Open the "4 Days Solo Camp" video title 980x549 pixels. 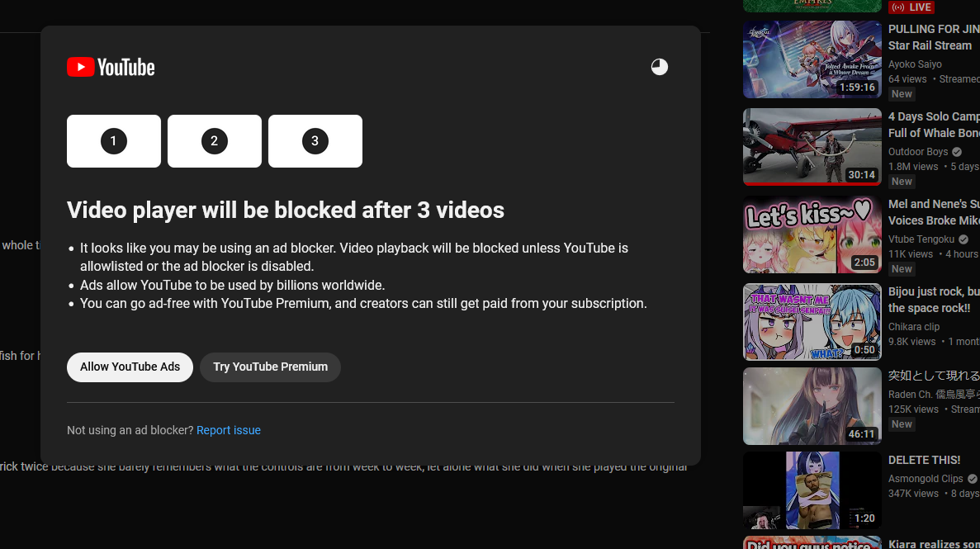click(x=934, y=125)
